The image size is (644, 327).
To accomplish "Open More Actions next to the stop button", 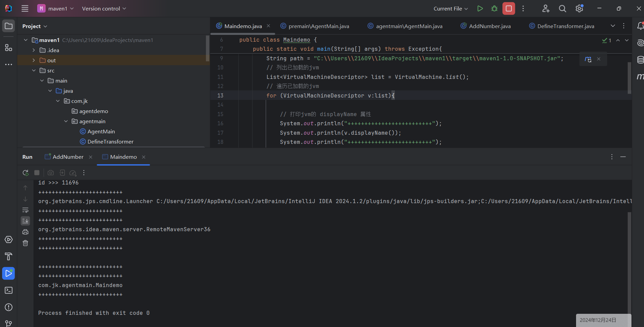I will tap(523, 8).
